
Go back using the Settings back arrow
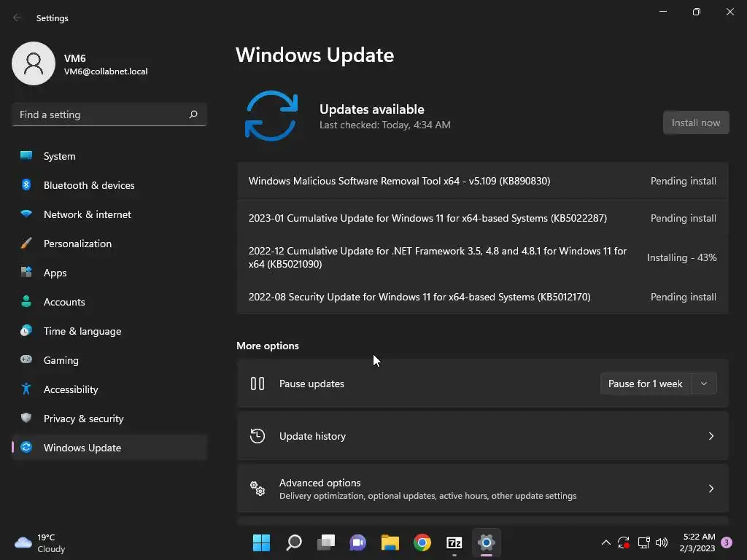click(18, 17)
